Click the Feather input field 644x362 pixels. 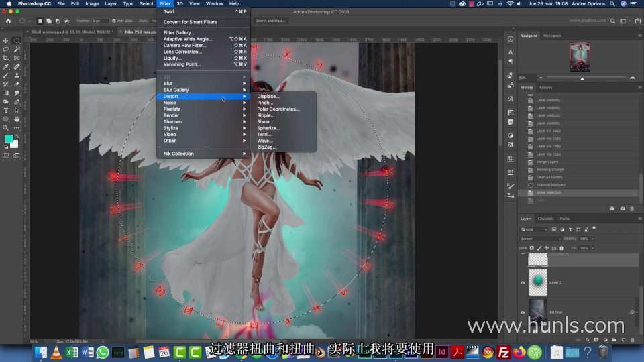pyautogui.click(x=100, y=21)
